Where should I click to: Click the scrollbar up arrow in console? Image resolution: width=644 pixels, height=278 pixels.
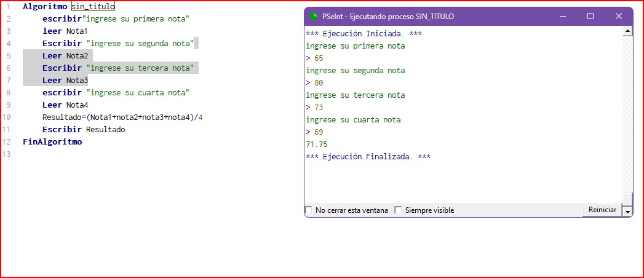(x=627, y=31)
